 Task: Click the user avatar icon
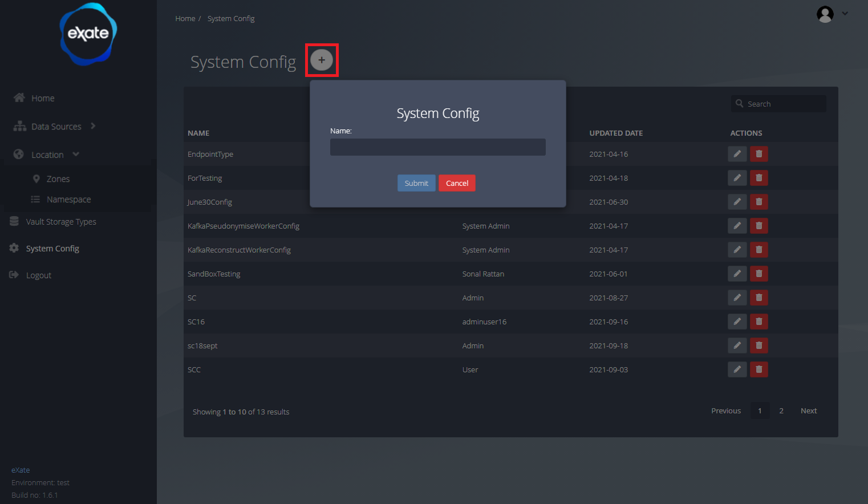(x=825, y=14)
